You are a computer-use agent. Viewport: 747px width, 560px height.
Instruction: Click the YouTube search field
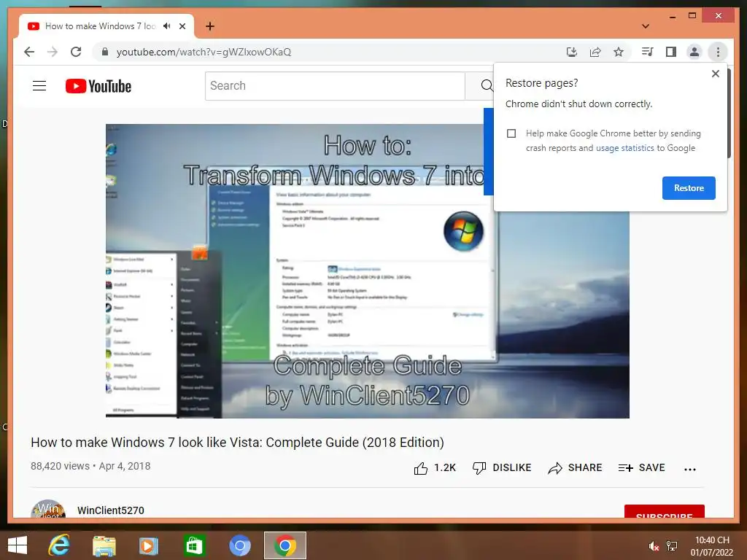click(335, 86)
